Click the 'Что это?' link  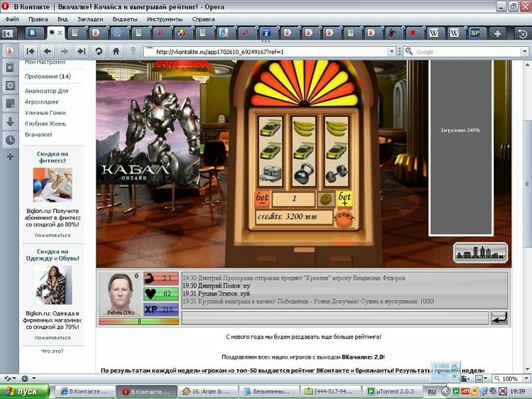point(52,351)
